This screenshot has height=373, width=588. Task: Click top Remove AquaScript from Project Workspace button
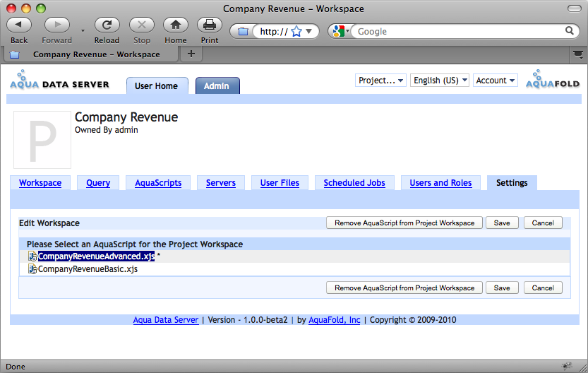pyautogui.click(x=404, y=223)
